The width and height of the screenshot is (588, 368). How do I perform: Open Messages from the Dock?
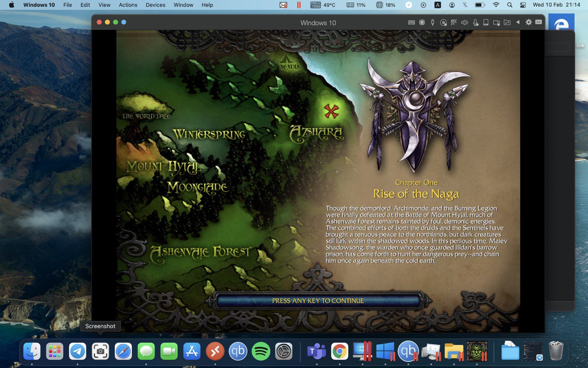pos(146,351)
